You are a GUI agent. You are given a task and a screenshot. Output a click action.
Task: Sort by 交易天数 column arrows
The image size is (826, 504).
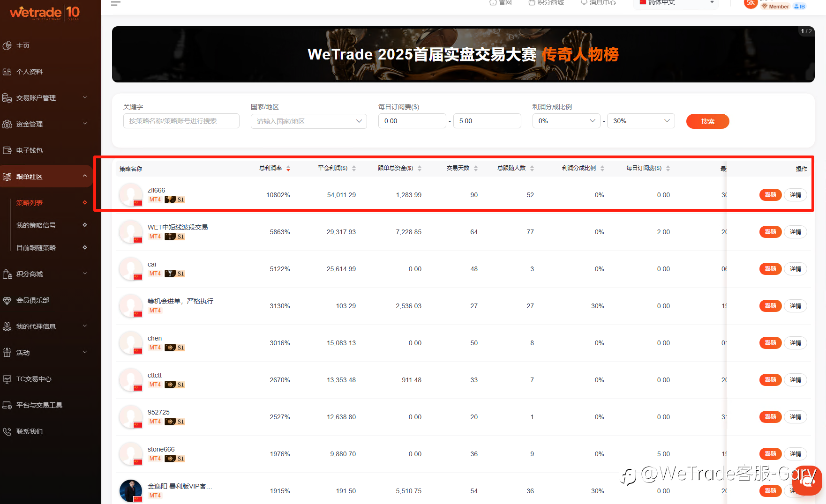(x=476, y=168)
